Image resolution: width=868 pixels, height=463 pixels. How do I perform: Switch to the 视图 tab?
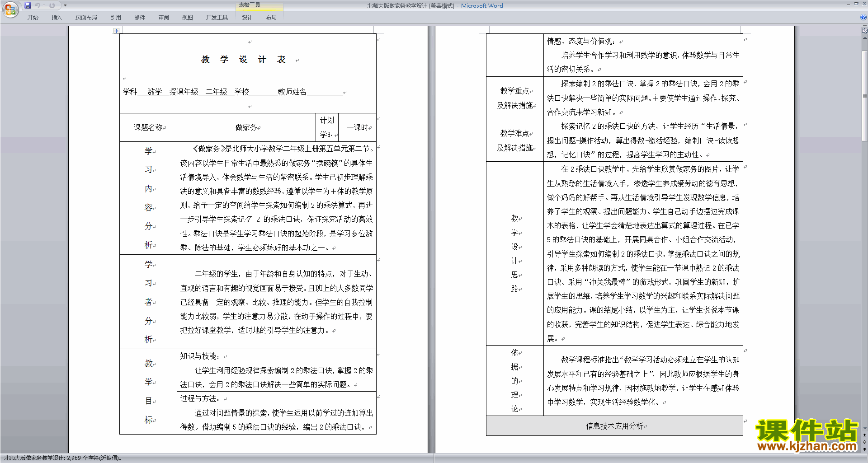coord(188,17)
